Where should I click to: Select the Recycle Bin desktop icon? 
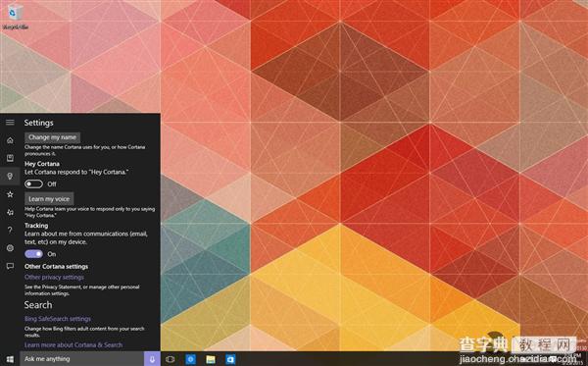click(15, 16)
